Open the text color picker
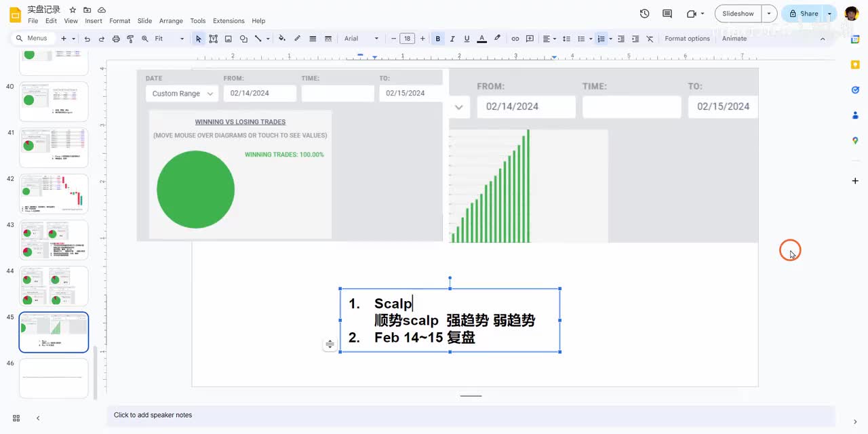The width and height of the screenshot is (868, 434). (x=482, y=39)
